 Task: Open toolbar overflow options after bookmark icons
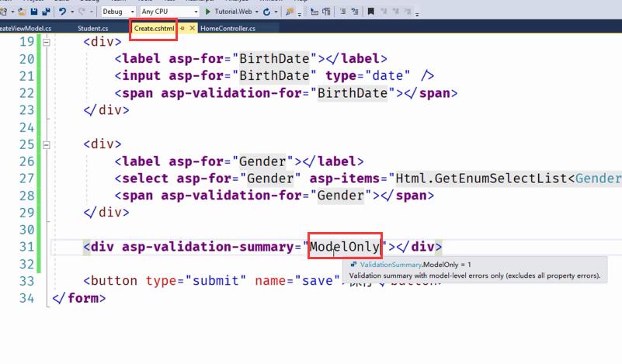(x=417, y=14)
